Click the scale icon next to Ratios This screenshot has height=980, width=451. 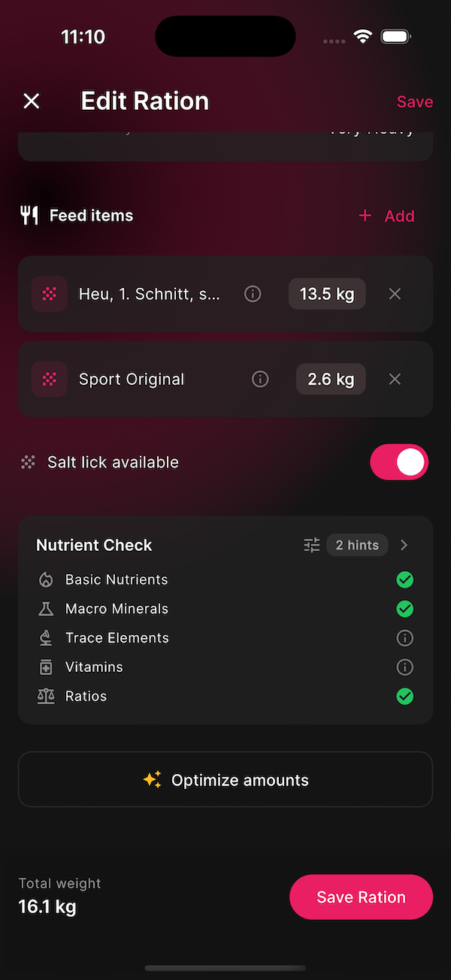tap(45, 696)
